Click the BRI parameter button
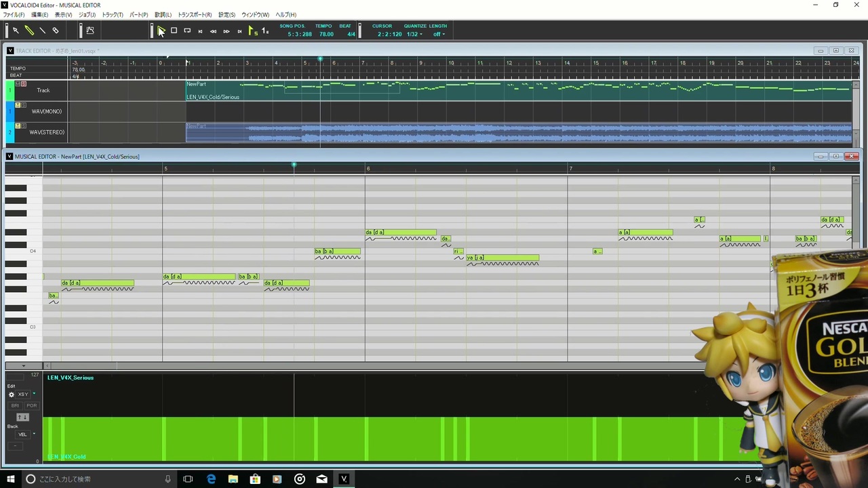This screenshot has height=488, width=868. pyautogui.click(x=15, y=405)
